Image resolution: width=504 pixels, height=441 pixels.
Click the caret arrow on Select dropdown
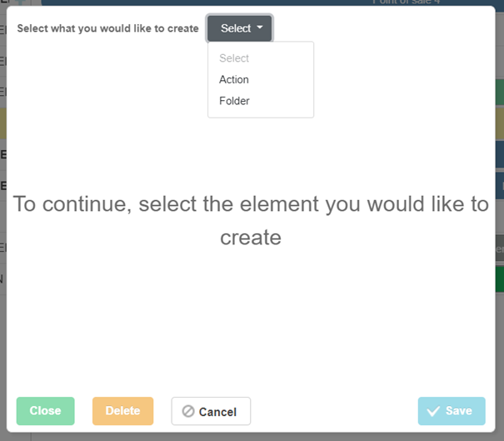click(260, 28)
